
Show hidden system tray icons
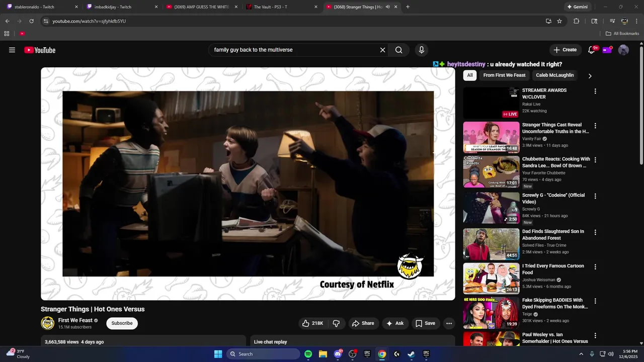pos(581,354)
